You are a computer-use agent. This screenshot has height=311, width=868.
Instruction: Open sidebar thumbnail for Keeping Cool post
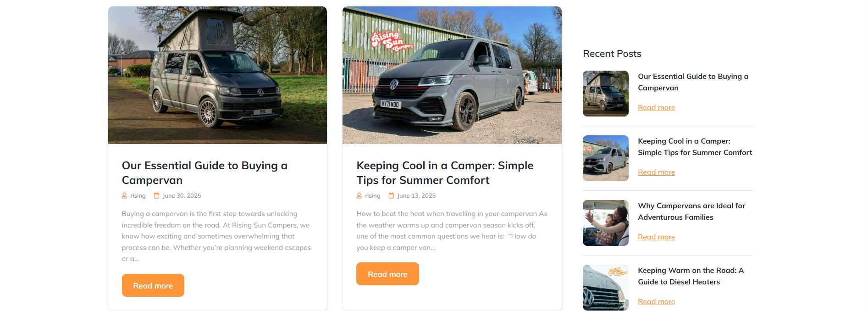coord(605,158)
